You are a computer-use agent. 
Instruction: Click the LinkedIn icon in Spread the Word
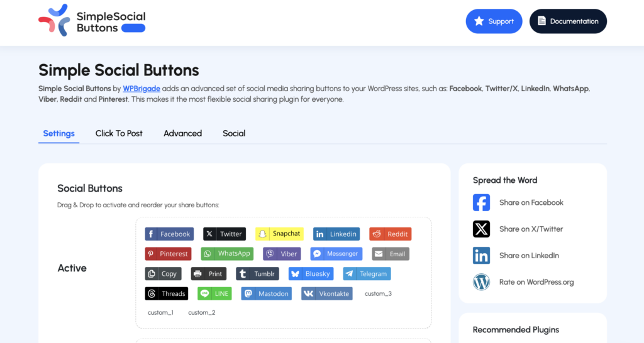coord(481,256)
